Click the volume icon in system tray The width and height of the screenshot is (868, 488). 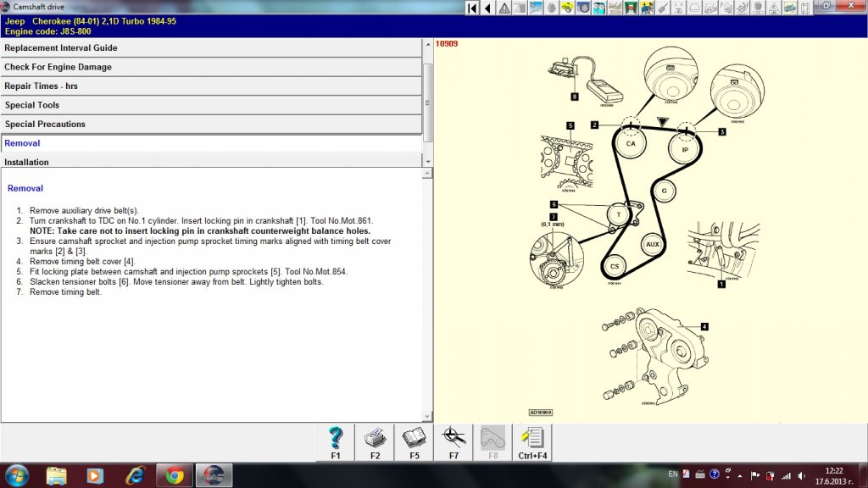click(801, 475)
